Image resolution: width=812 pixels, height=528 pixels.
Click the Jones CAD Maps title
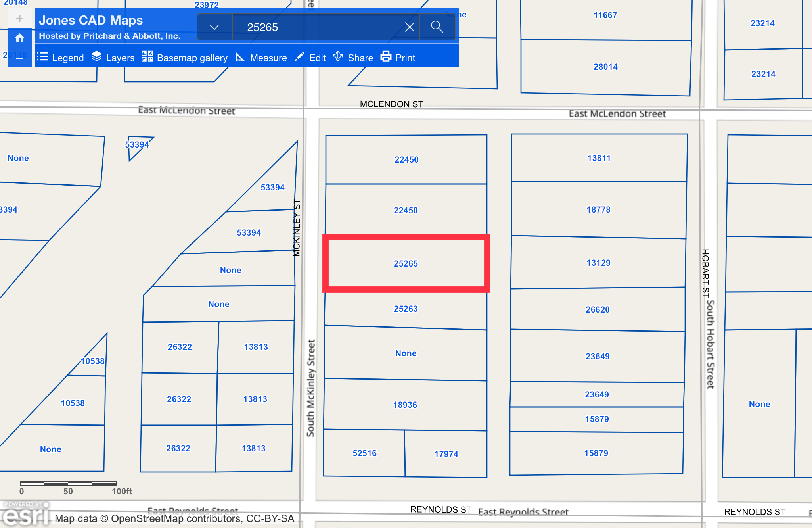90,20
